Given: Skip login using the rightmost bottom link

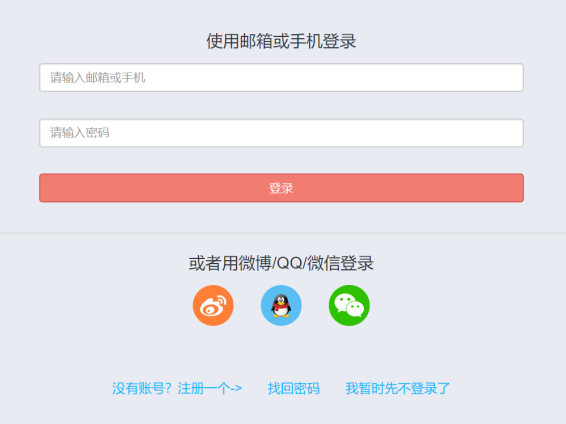Looking at the screenshot, I should (x=397, y=389).
